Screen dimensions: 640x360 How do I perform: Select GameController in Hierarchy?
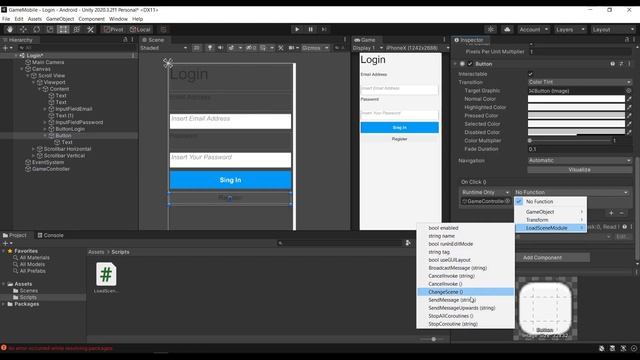point(51,169)
